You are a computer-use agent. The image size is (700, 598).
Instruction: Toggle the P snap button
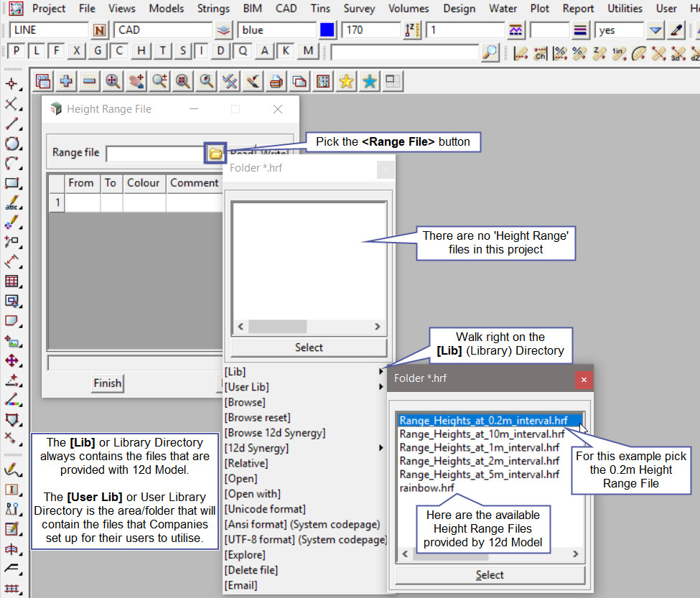[17, 51]
